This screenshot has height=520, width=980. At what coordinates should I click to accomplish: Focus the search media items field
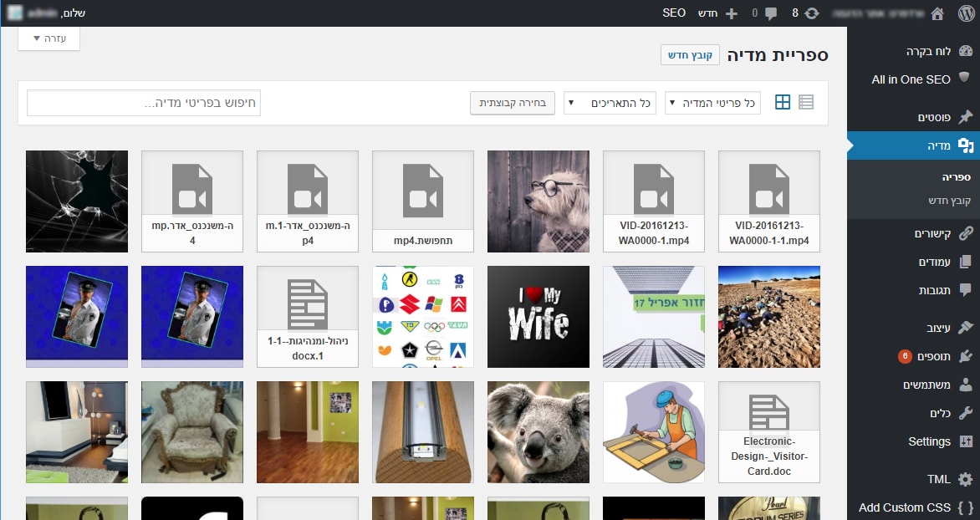(144, 103)
